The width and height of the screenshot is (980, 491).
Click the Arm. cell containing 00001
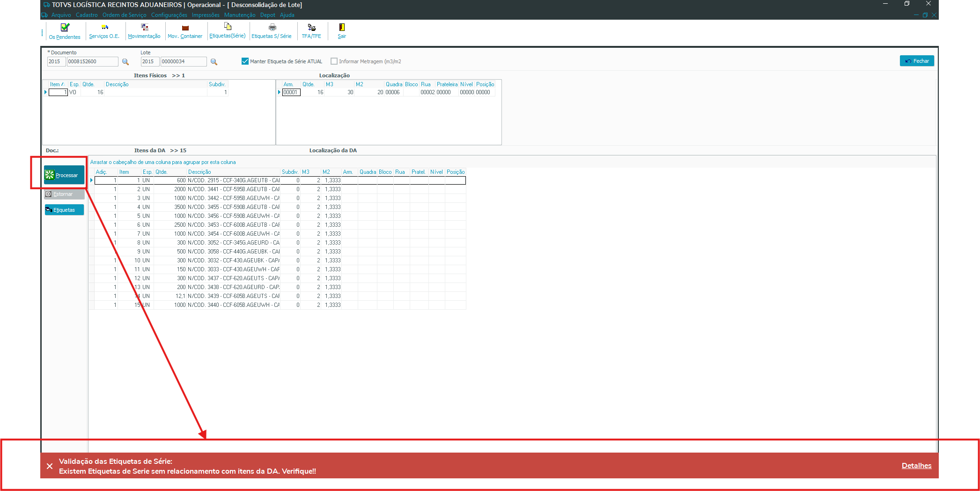tap(291, 92)
